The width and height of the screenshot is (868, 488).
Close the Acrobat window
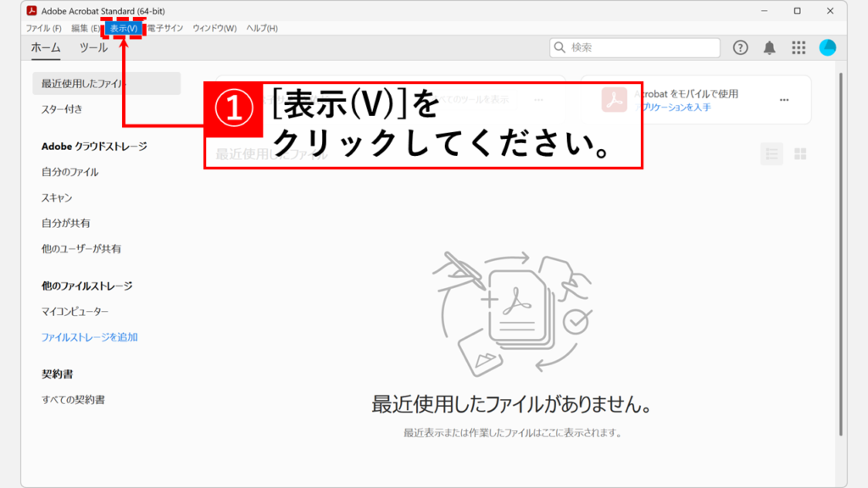tap(830, 10)
